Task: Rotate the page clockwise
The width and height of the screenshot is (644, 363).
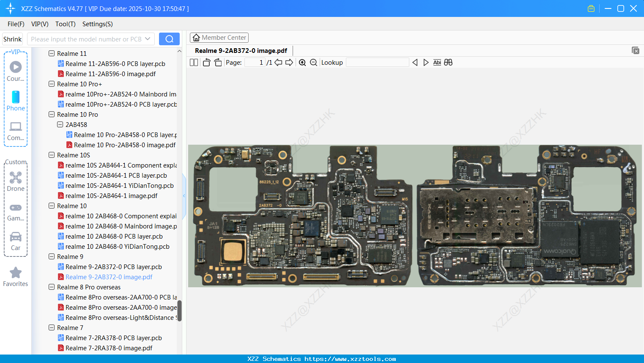Action: pyautogui.click(x=218, y=63)
